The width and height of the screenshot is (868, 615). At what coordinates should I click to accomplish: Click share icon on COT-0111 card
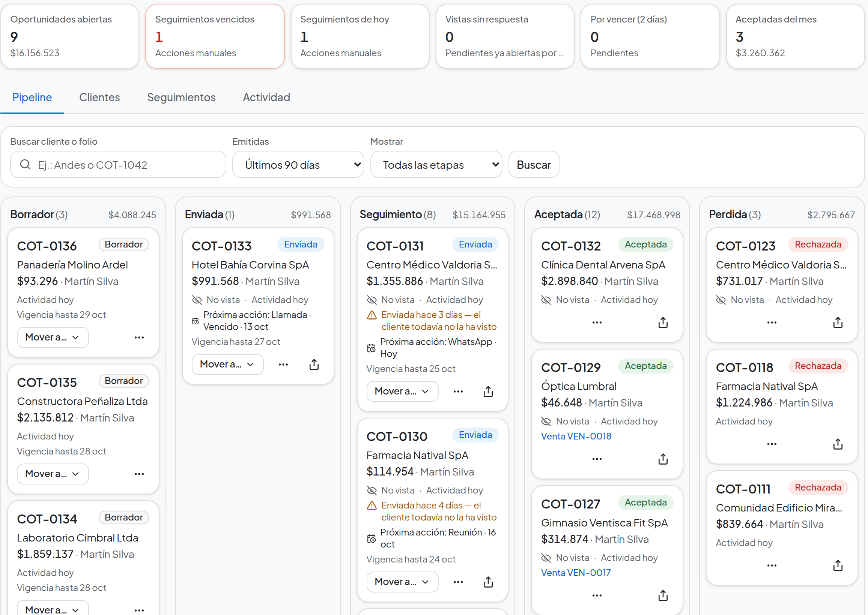838,565
